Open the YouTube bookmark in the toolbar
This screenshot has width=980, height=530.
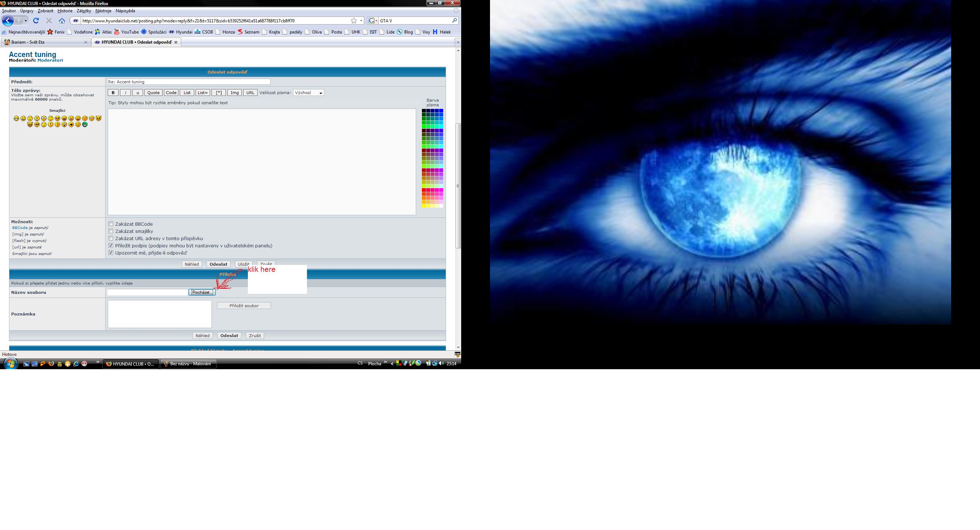[x=126, y=32]
